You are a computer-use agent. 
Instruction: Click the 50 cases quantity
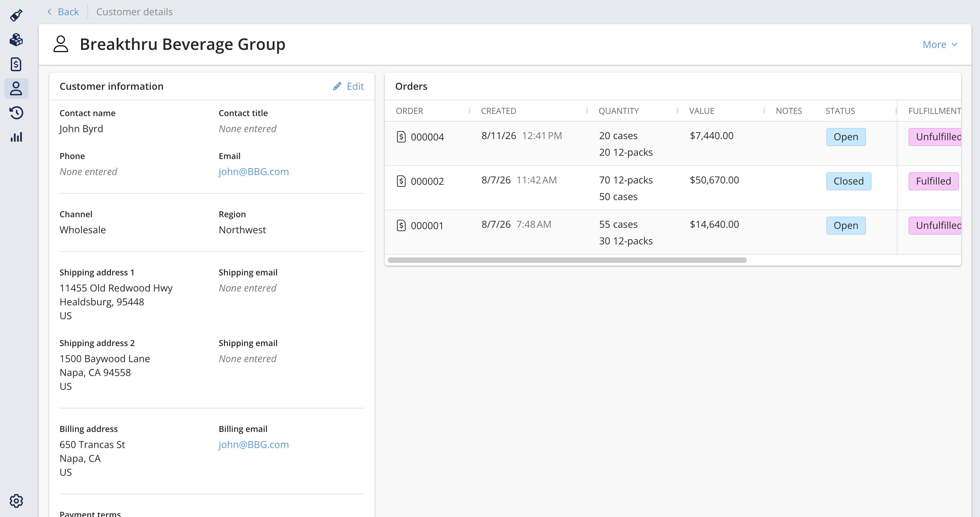click(618, 197)
